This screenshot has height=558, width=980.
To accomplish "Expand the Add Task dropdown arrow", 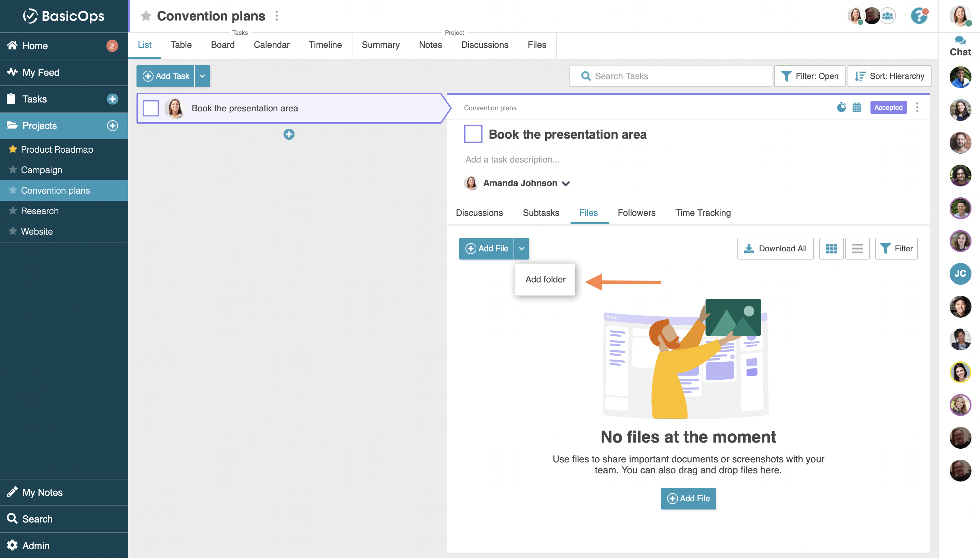I will pyautogui.click(x=202, y=76).
